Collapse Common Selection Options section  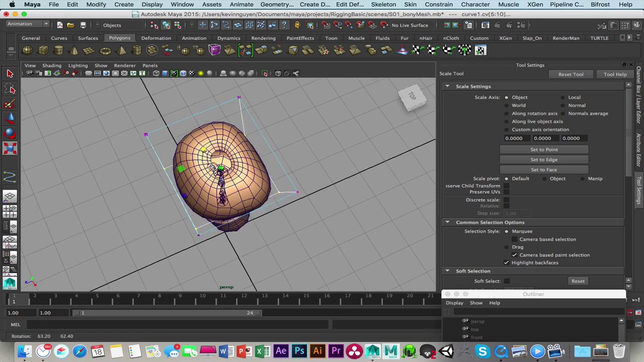click(x=447, y=222)
